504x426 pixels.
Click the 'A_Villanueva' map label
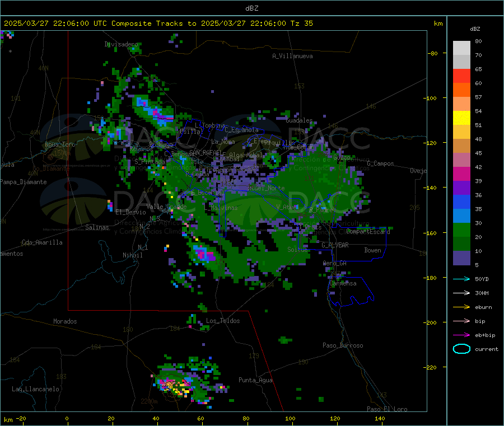click(292, 56)
